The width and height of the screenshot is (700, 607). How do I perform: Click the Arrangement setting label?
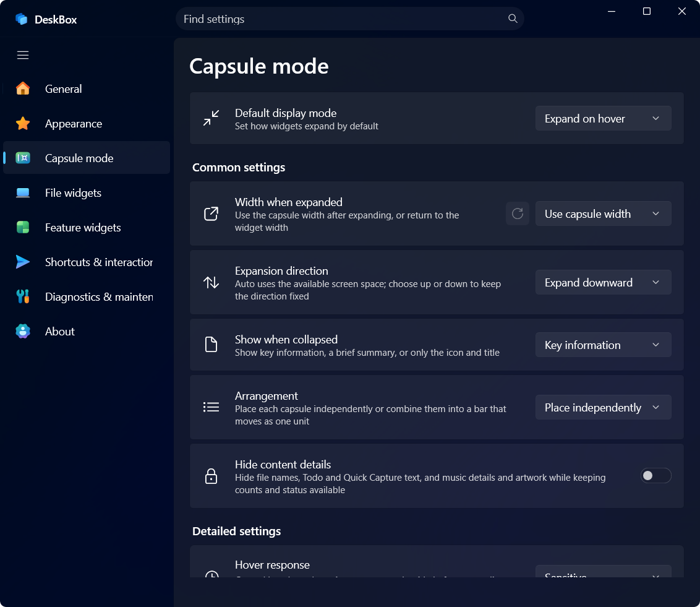[266, 396]
